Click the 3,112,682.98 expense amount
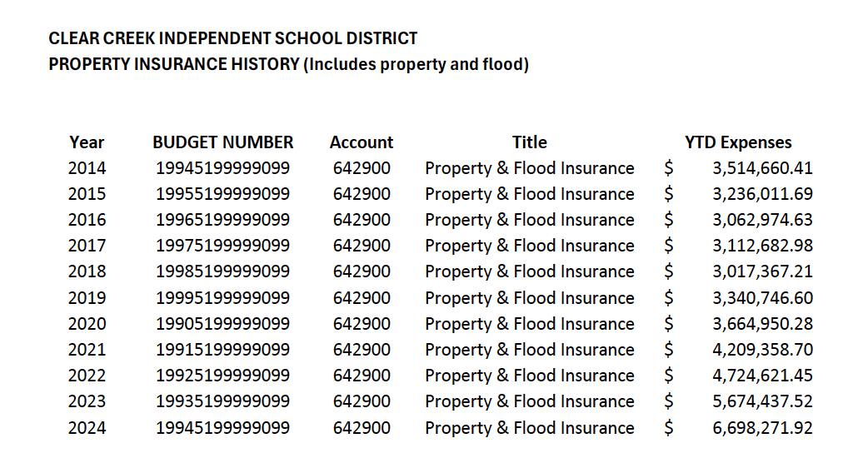Screen dimensions: 868x463 (x=762, y=246)
